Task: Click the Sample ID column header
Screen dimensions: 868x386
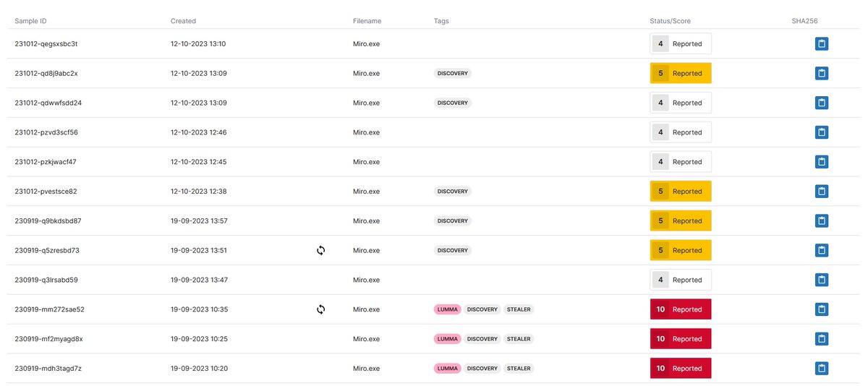Action: click(x=30, y=21)
